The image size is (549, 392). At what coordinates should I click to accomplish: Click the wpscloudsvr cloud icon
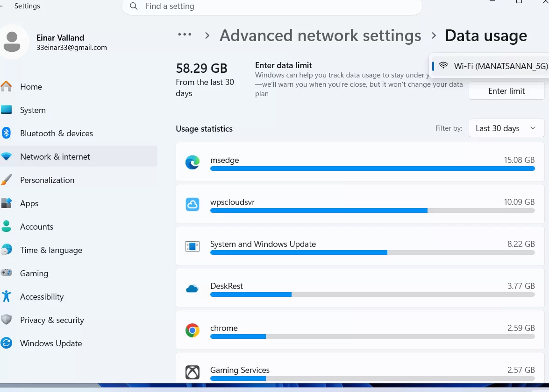pyautogui.click(x=192, y=204)
